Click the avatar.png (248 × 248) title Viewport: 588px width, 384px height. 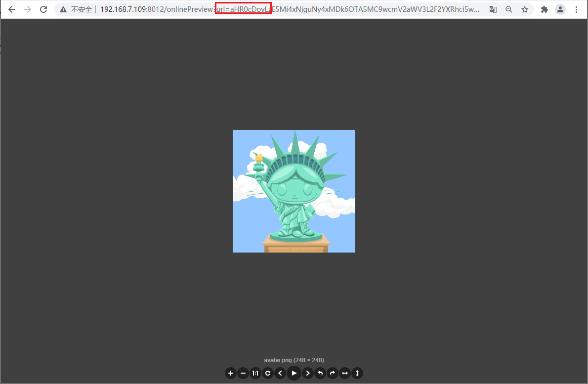pyautogui.click(x=294, y=360)
